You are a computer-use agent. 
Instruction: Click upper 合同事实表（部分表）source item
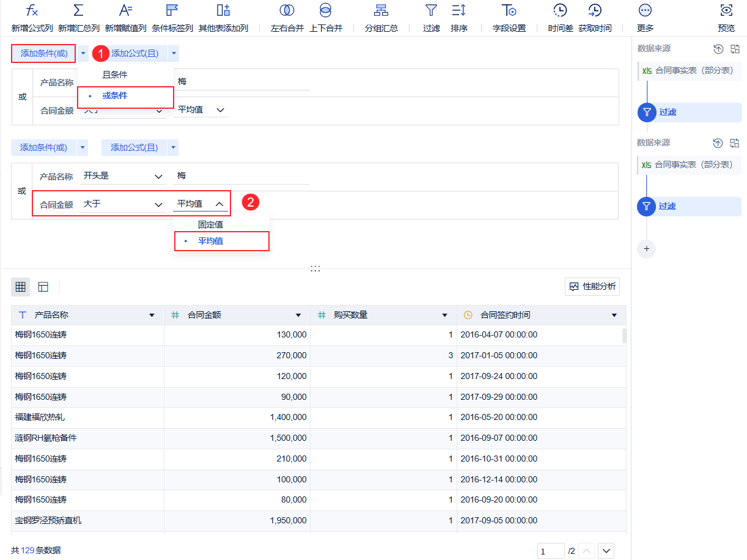(690, 71)
